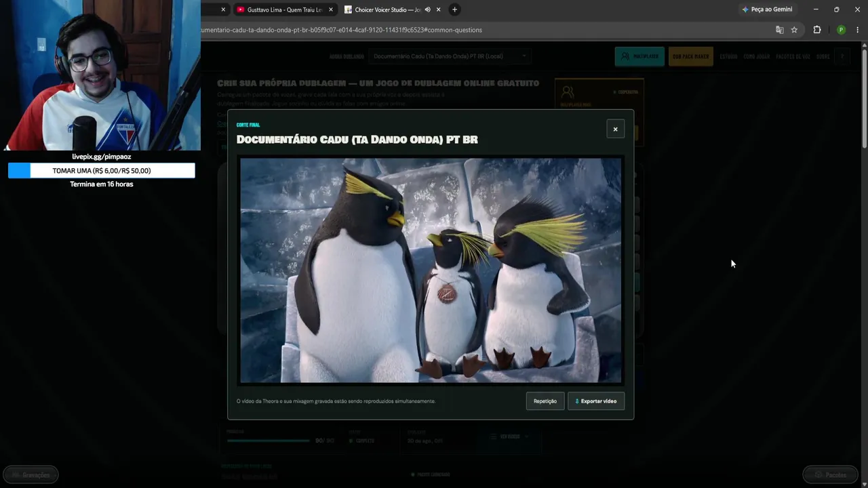The width and height of the screenshot is (868, 488).
Task: Click the streamer webcam overlay
Action: click(x=100, y=75)
